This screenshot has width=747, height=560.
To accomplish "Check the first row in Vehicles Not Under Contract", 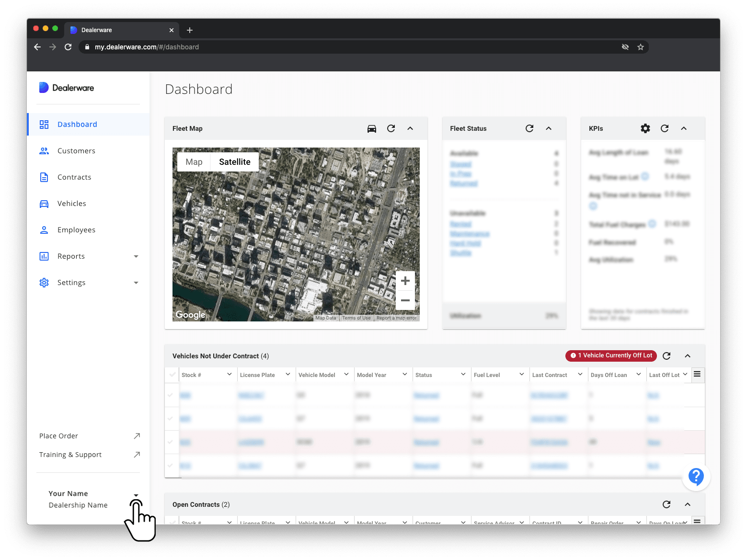I will (x=172, y=395).
